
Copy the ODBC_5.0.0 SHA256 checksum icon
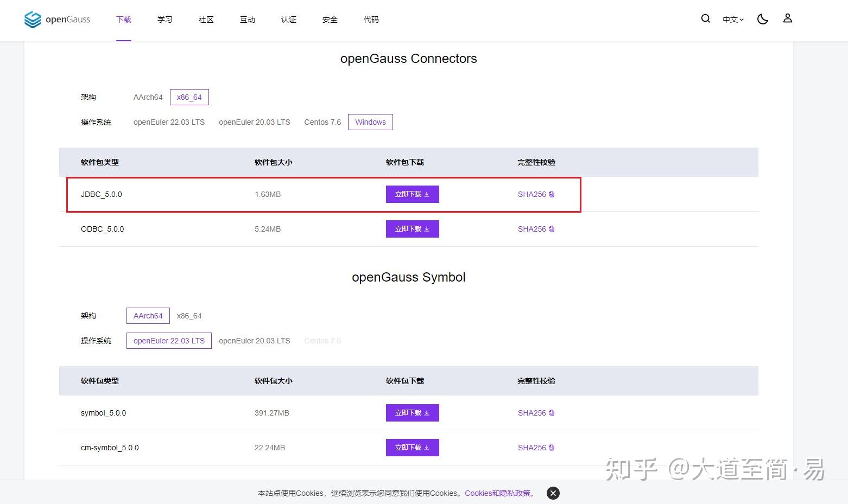552,229
